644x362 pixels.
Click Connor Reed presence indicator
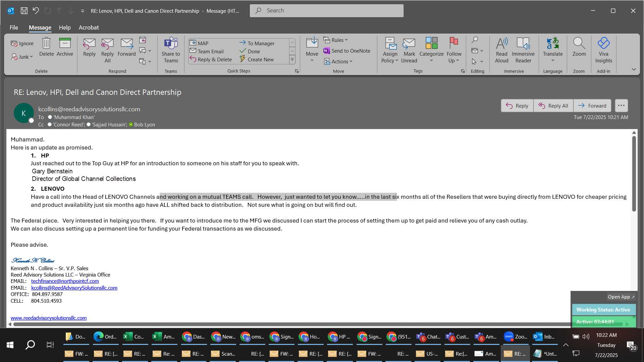tap(50, 124)
